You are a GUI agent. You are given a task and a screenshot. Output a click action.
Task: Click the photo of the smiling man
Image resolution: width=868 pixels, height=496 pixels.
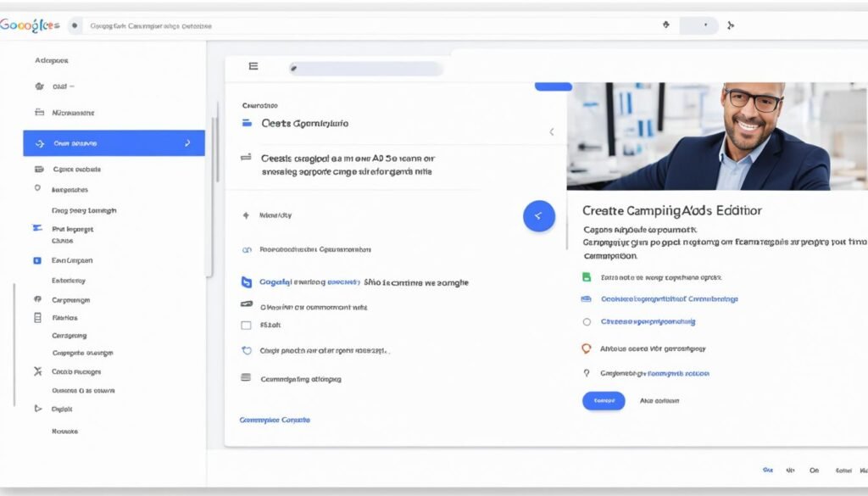[717, 137]
